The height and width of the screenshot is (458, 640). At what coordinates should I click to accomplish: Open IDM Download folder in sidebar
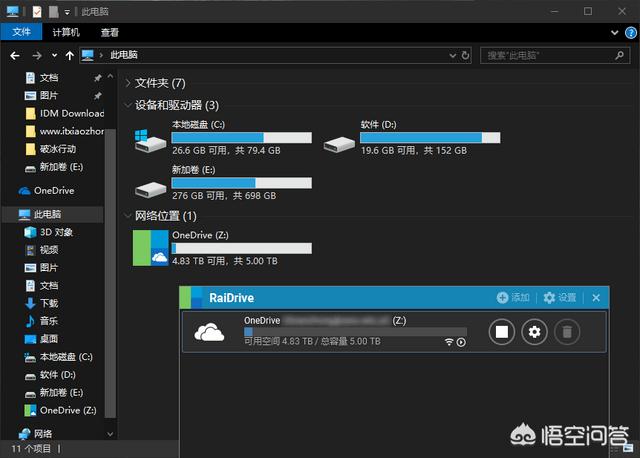(x=65, y=113)
